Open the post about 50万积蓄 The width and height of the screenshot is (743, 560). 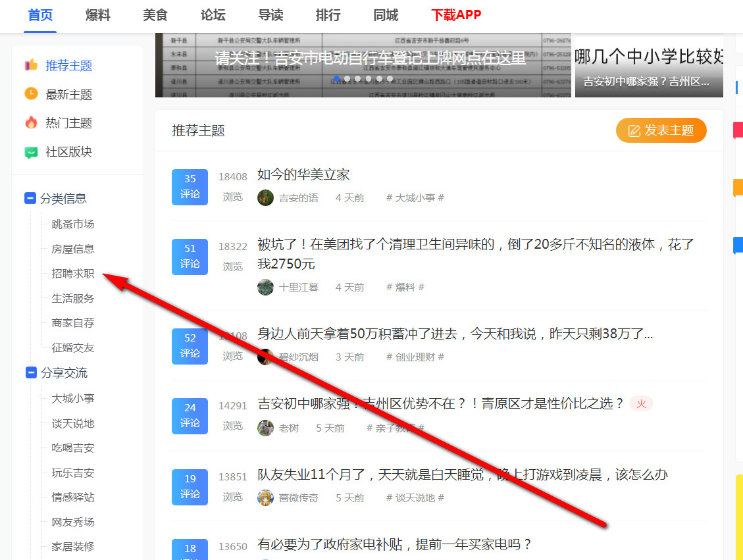coord(455,334)
